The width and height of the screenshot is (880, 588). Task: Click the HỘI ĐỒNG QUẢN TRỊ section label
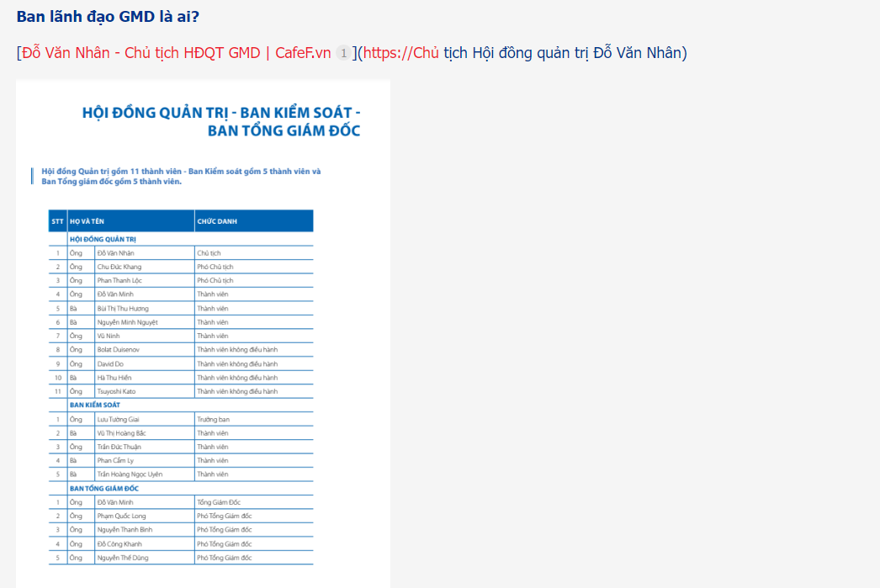click(103, 239)
